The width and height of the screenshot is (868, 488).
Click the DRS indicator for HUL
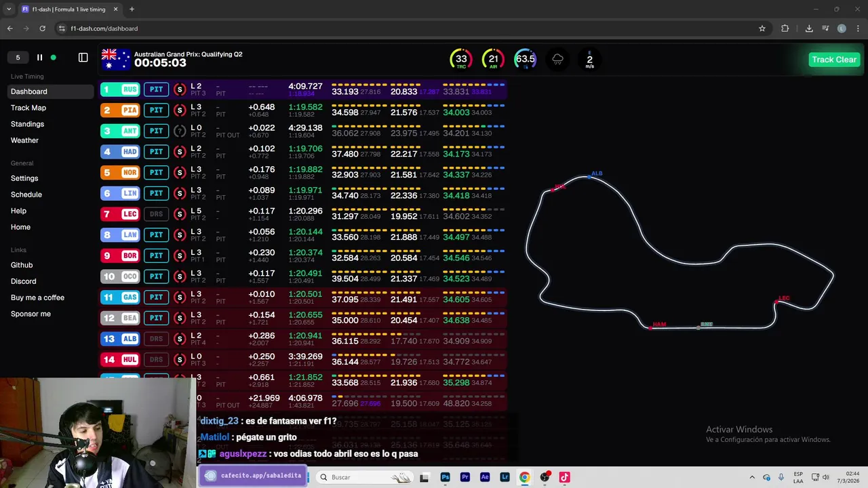[156, 359]
